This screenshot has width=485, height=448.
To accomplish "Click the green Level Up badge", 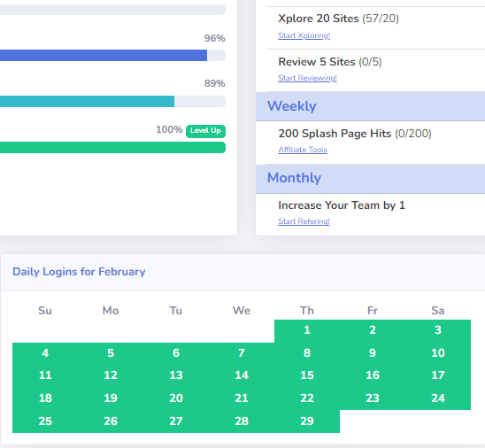I will tap(205, 131).
